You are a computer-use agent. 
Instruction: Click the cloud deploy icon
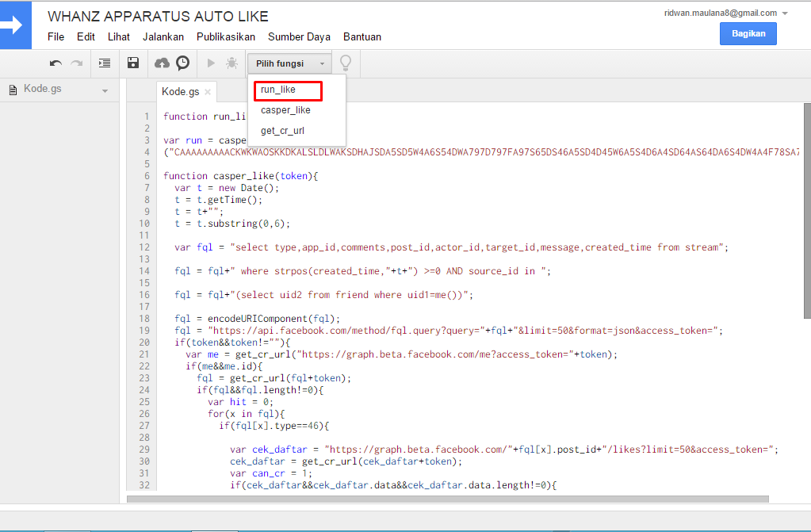pyautogui.click(x=162, y=63)
